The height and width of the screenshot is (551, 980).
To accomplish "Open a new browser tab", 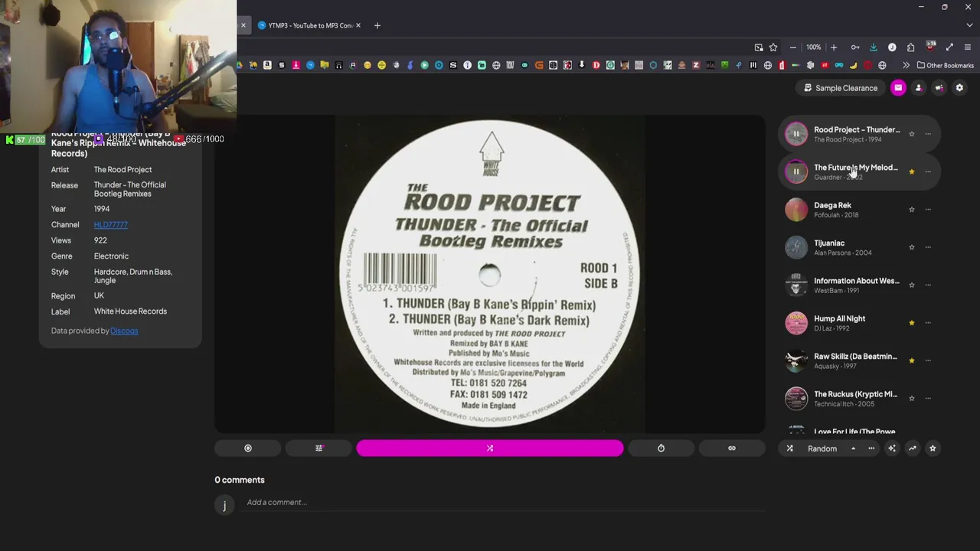I will tap(377, 25).
